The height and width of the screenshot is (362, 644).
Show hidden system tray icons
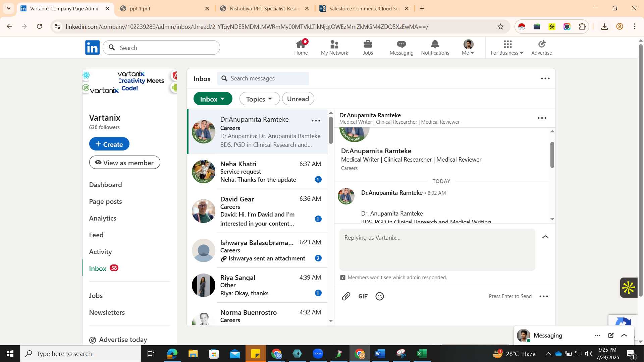[548, 354]
